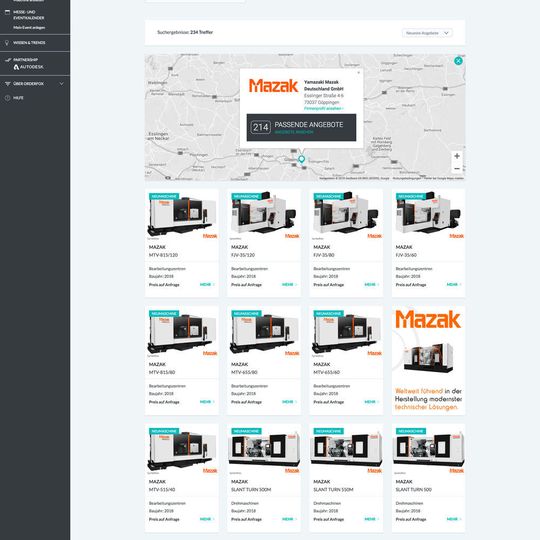Viewport: 540px width, 540px height.
Task: Open the Partnership menu item
Action: 25,60
